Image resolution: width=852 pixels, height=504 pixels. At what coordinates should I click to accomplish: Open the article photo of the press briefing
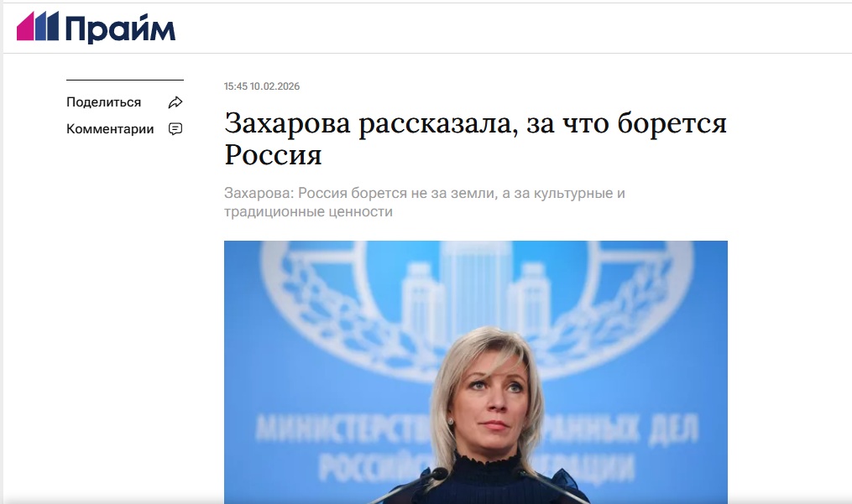click(475, 372)
